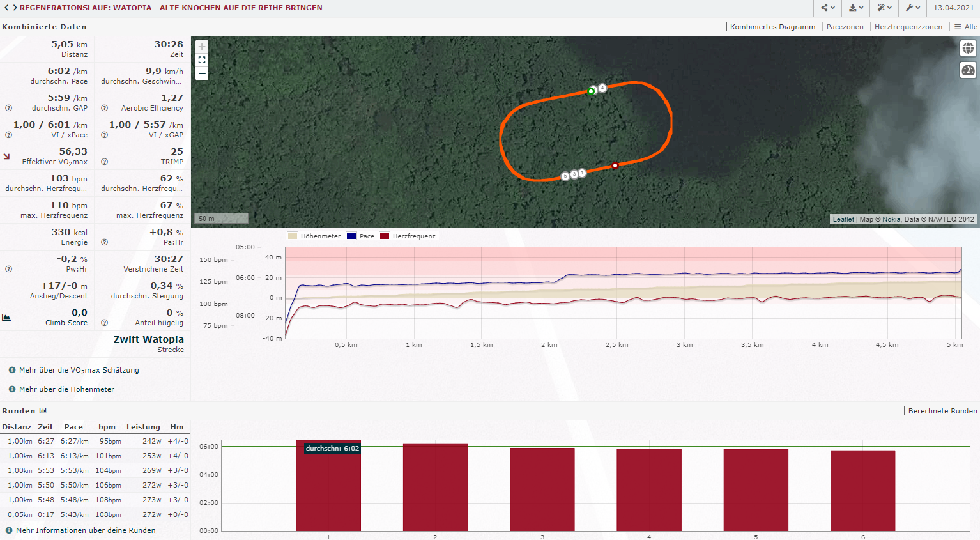Go to the next activity arrow
The width and height of the screenshot is (980, 540).
tap(14, 8)
